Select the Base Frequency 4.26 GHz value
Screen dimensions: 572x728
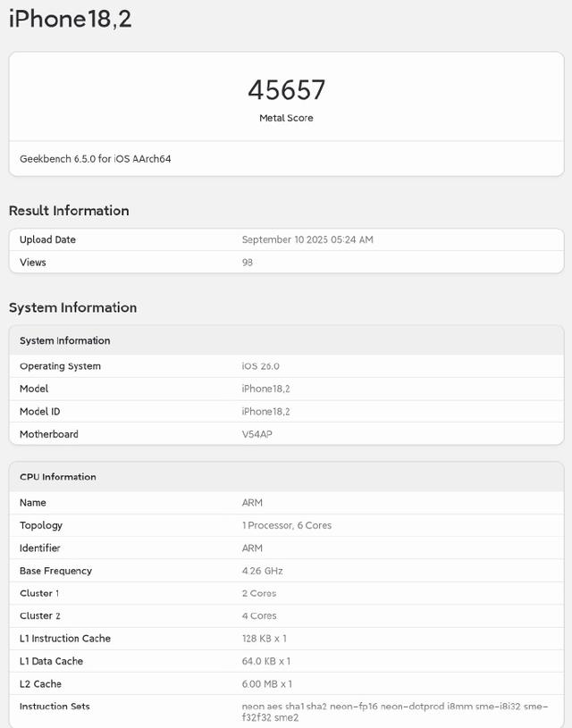tap(263, 571)
